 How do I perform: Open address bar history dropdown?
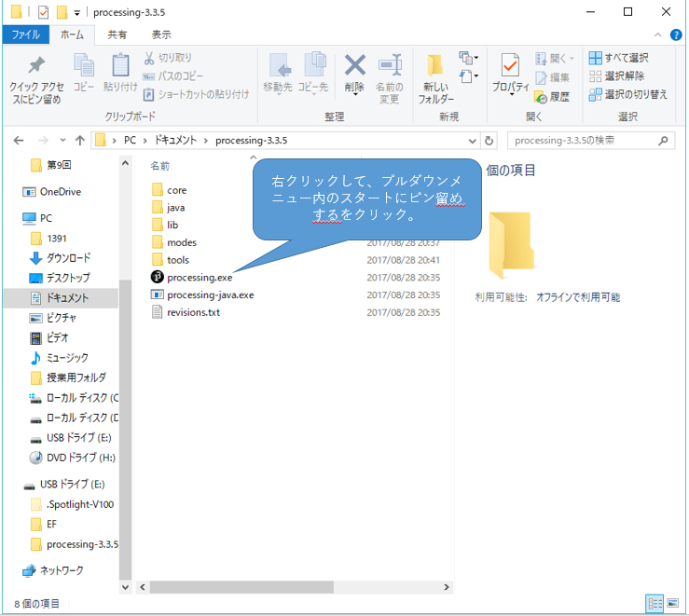[473, 141]
